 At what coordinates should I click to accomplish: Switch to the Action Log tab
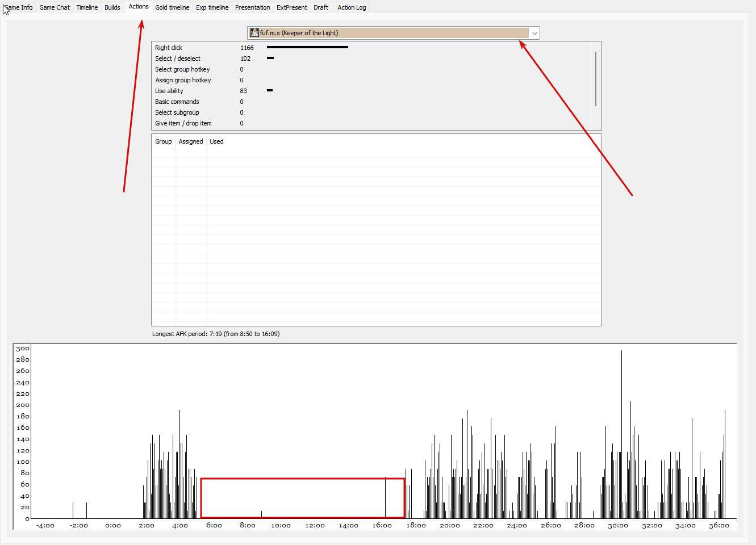pos(352,7)
